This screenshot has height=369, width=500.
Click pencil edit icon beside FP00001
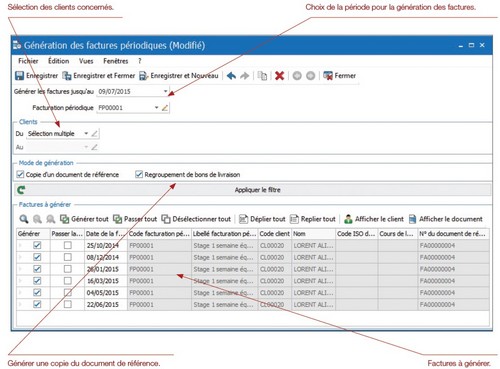coord(165,108)
